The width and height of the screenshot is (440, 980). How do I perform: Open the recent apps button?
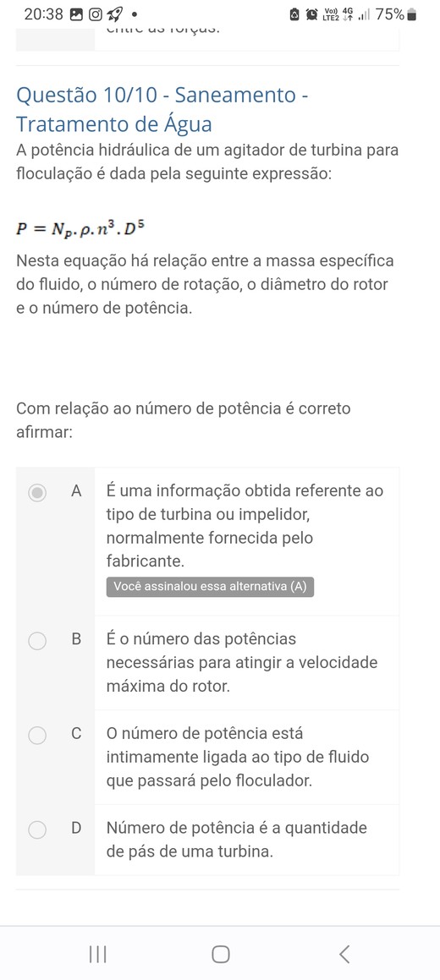97,954
